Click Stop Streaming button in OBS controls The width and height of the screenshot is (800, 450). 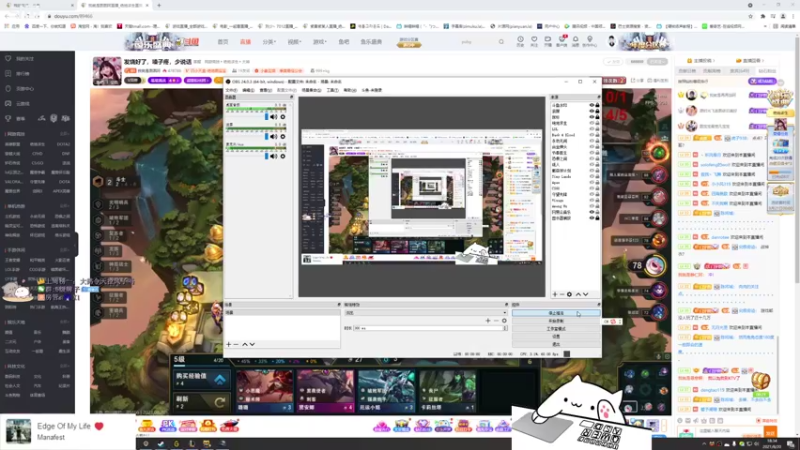[x=556, y=313]
